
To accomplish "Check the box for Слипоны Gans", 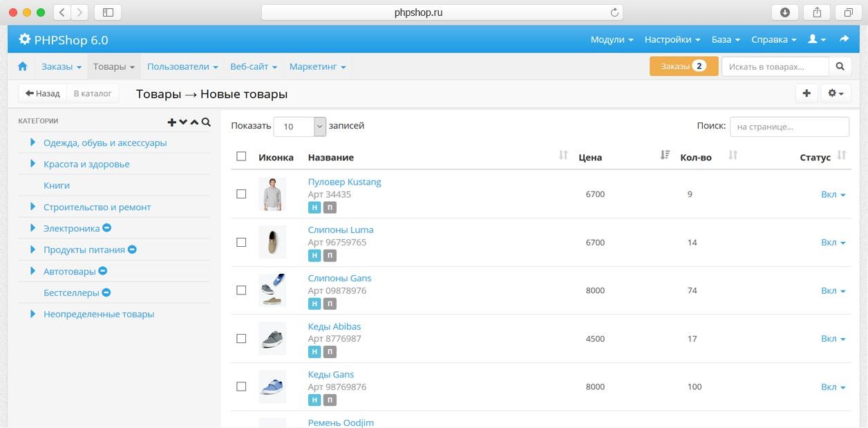I will (x=241, y=290).
